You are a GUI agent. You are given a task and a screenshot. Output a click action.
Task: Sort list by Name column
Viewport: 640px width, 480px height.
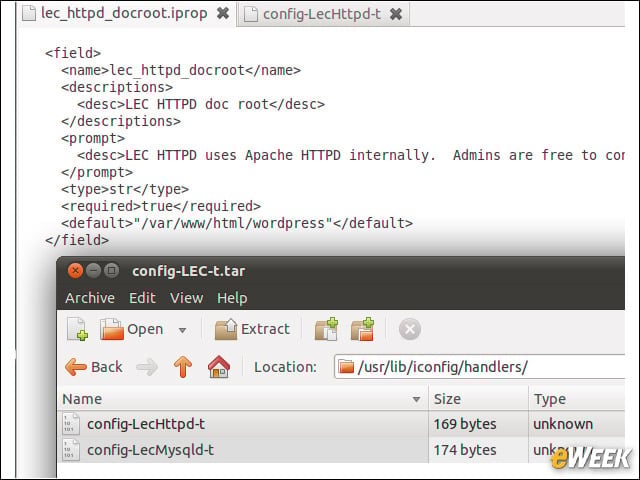(x=243, y=399)
